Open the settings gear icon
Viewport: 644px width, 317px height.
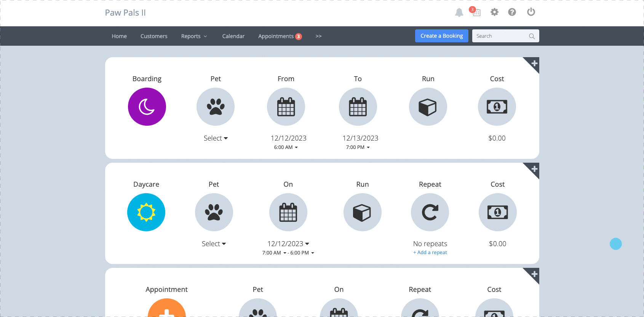[494, 12]
